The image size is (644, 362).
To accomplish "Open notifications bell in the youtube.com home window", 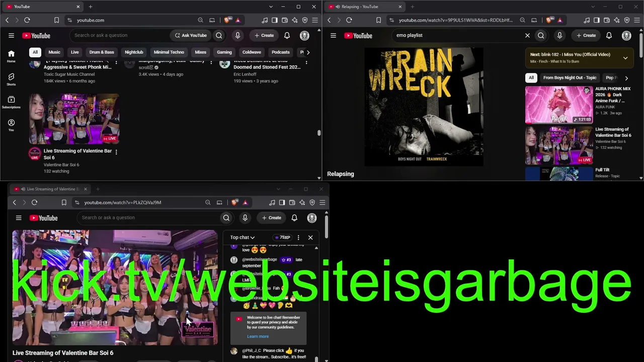I will tap(287, 36).
